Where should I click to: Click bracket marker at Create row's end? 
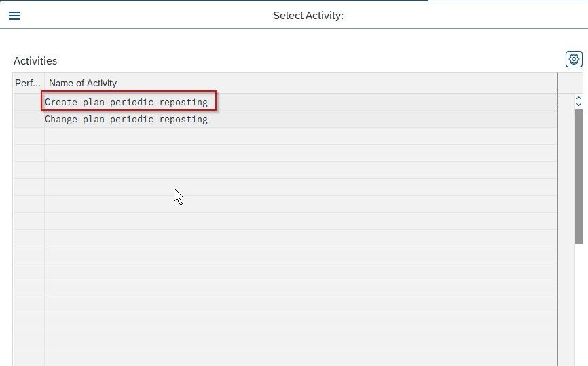coord(557,102)
